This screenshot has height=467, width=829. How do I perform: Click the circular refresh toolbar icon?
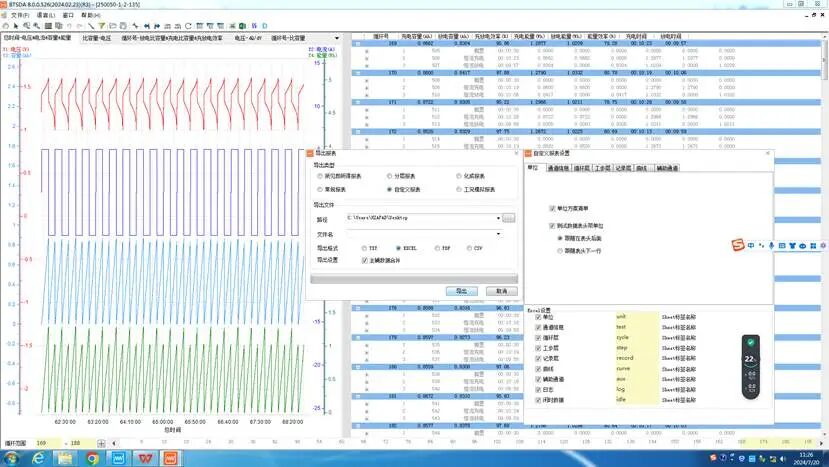[188, 26]
